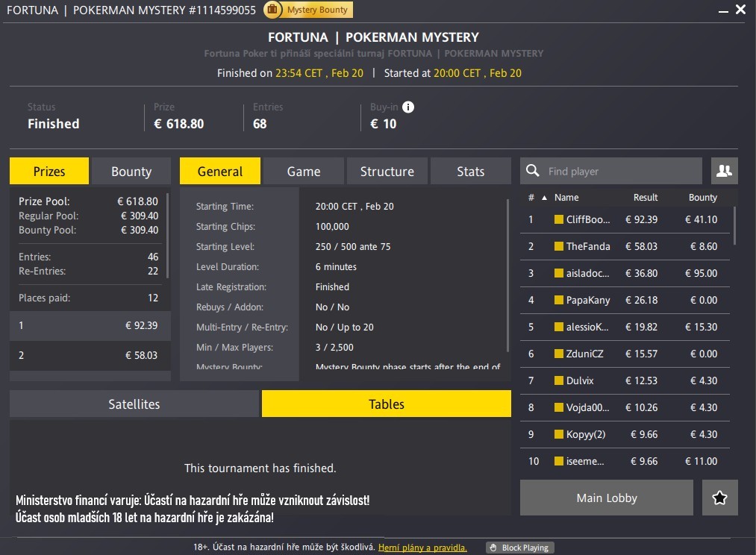Open the players group icon button

(x=724, y=171)
